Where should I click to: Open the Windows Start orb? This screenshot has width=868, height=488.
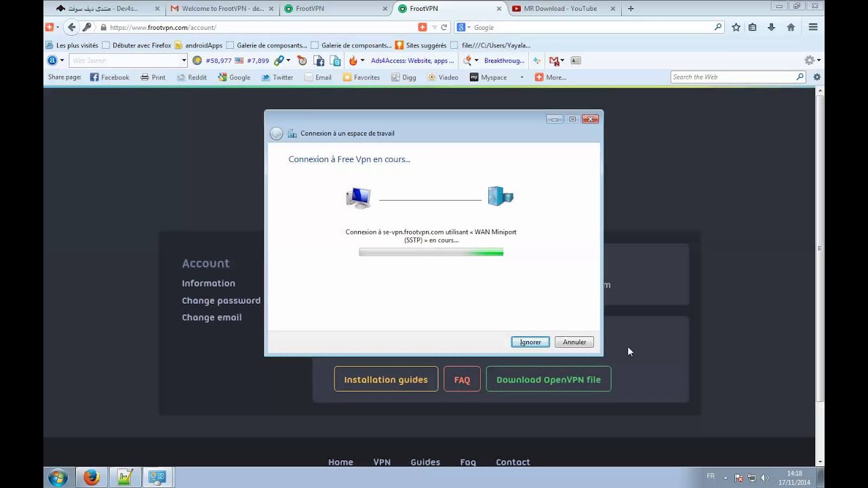tap(58, 477)
